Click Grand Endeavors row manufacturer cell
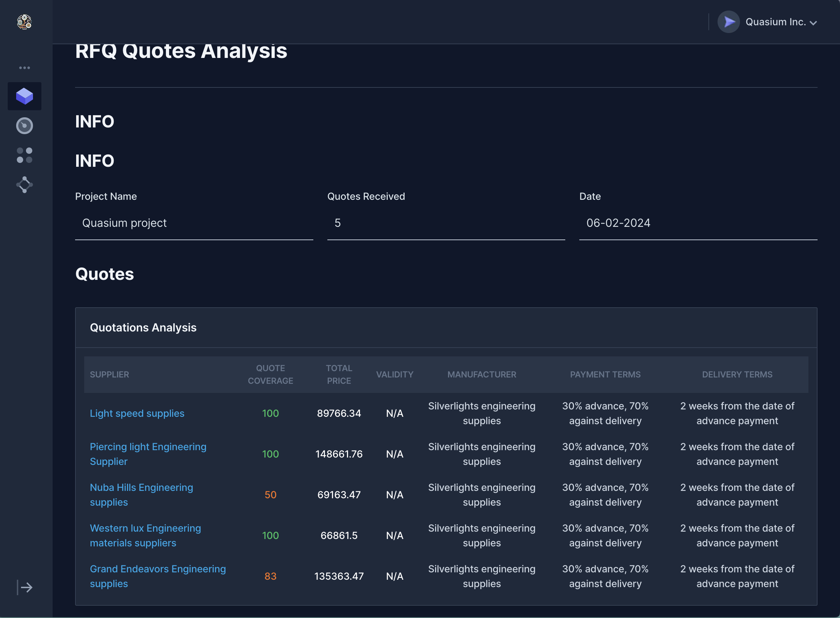Screen dimensions: 840x618 click(x=482, y=577)
